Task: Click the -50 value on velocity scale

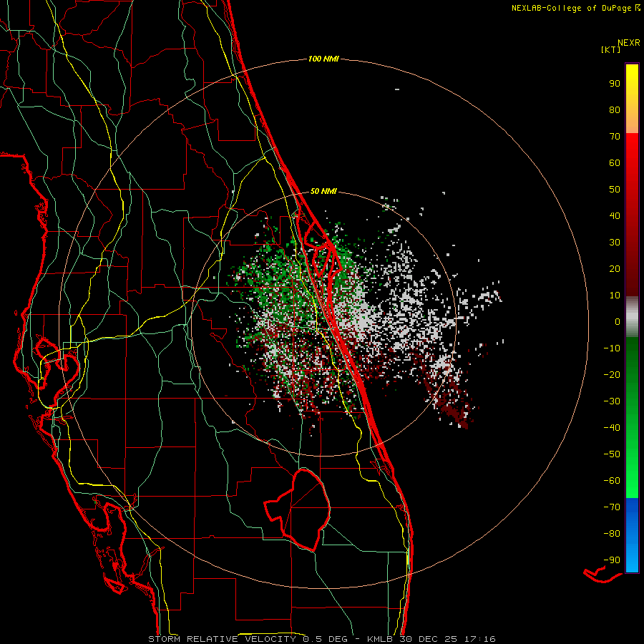Action: pyautogui.click(x=612, y=454)
